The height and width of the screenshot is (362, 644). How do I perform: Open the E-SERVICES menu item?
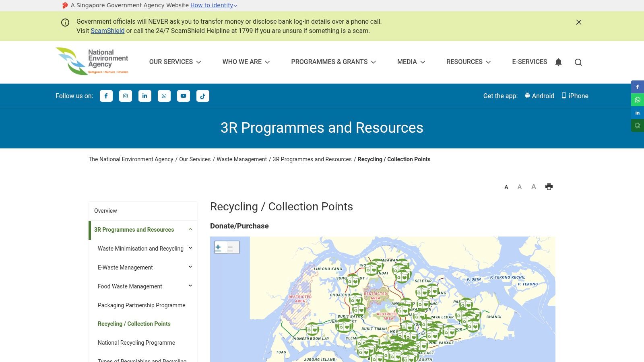coord(530,62)
